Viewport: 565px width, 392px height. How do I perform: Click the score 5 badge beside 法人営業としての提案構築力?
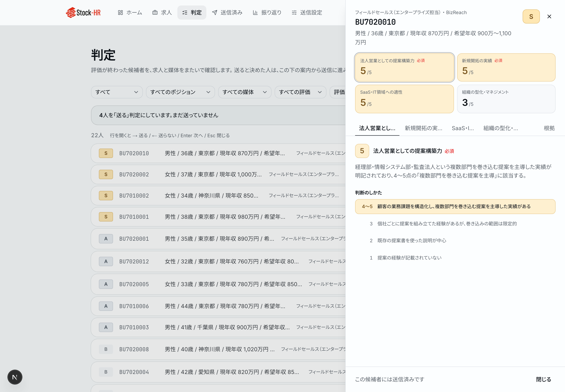pos(362,151)
